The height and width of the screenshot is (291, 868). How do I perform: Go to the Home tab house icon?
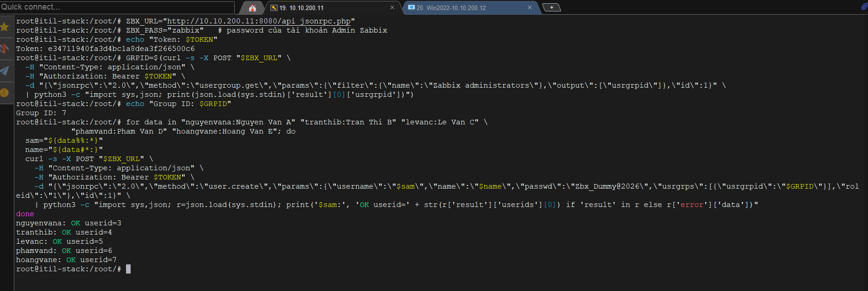tap(253, 8)
